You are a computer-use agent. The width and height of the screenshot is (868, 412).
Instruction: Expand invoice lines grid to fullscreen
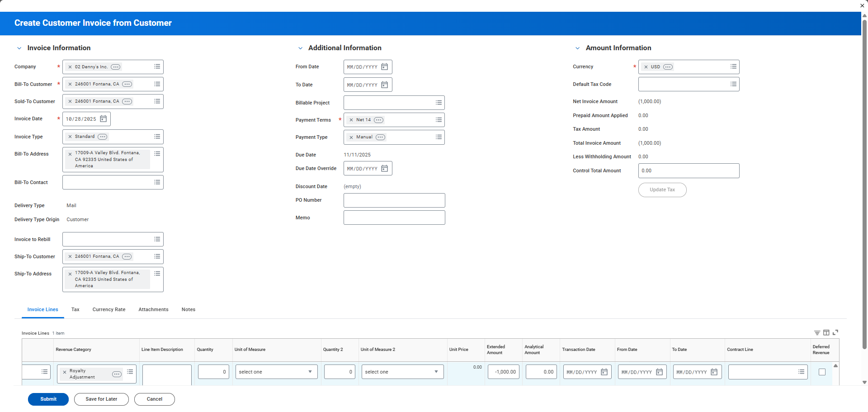click(x=835, y=332)
